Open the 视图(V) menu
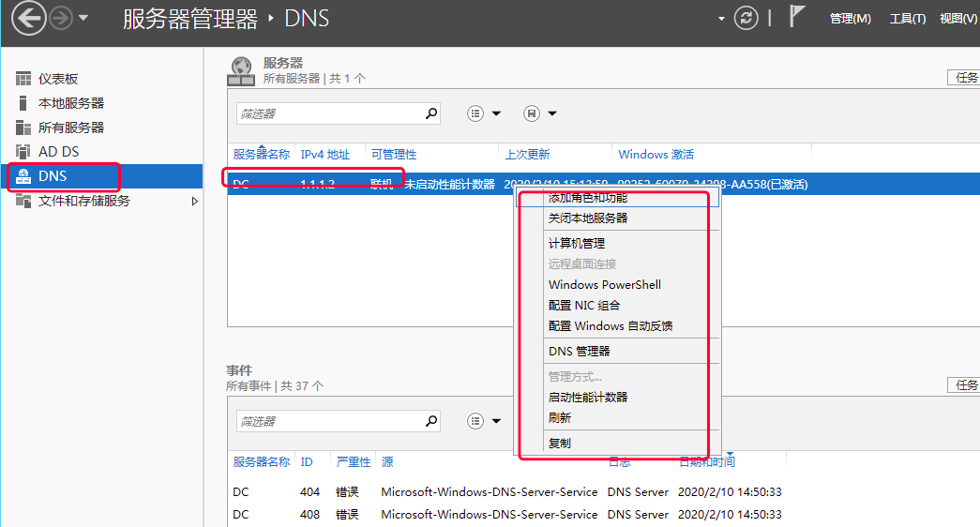Screen dimensions: 980x527 (958, 19)
